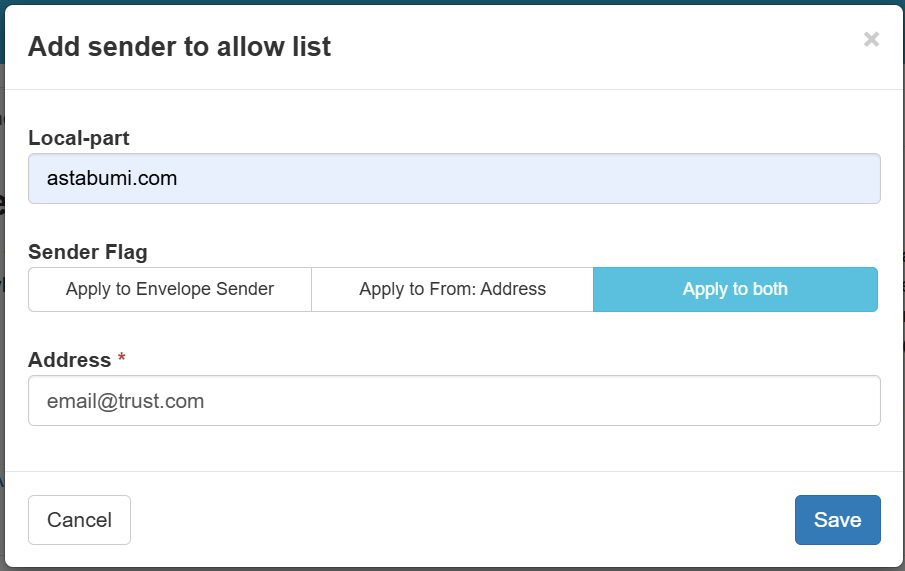Click the highlighted blue sender flag button
The width and height of the screenshot is (905, 571).
coord(735,289)
